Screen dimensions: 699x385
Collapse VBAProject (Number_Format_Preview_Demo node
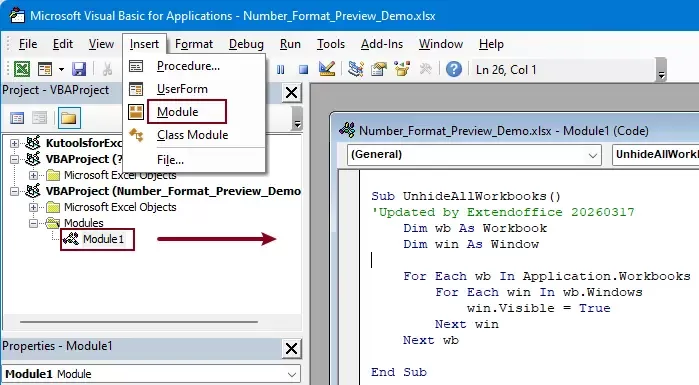point(14,191)
